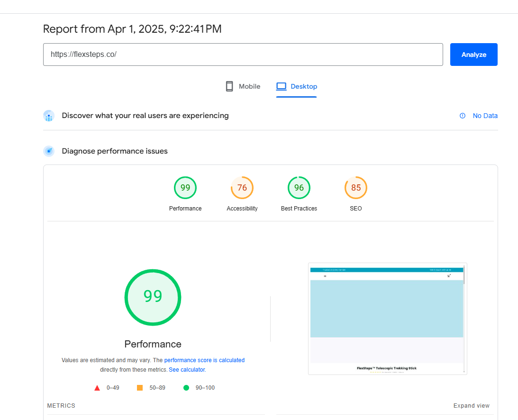This screenshot has width=518, height=420.
Task: Focus the URL field containing flexsteps.co
Action: (243, 55)
